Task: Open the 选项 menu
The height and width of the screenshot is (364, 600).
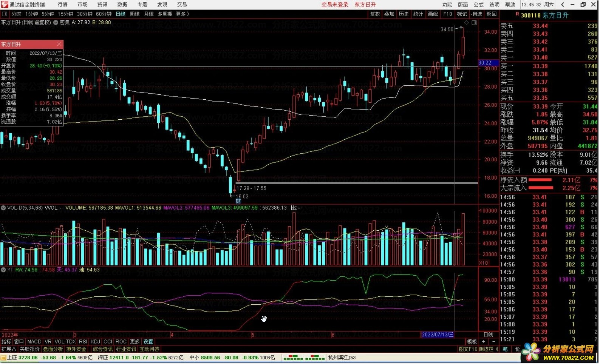Action: point(495,5)
